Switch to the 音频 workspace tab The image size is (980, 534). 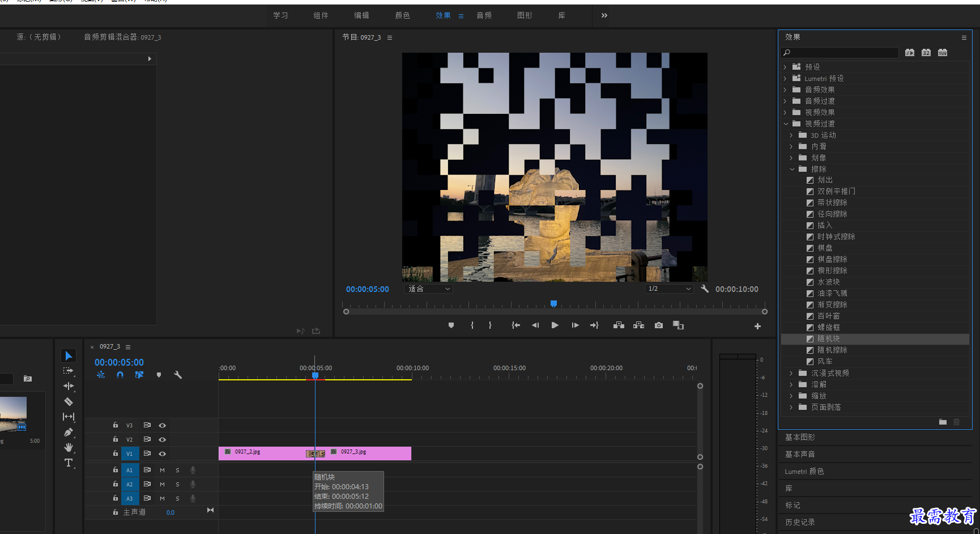[484, 15]
